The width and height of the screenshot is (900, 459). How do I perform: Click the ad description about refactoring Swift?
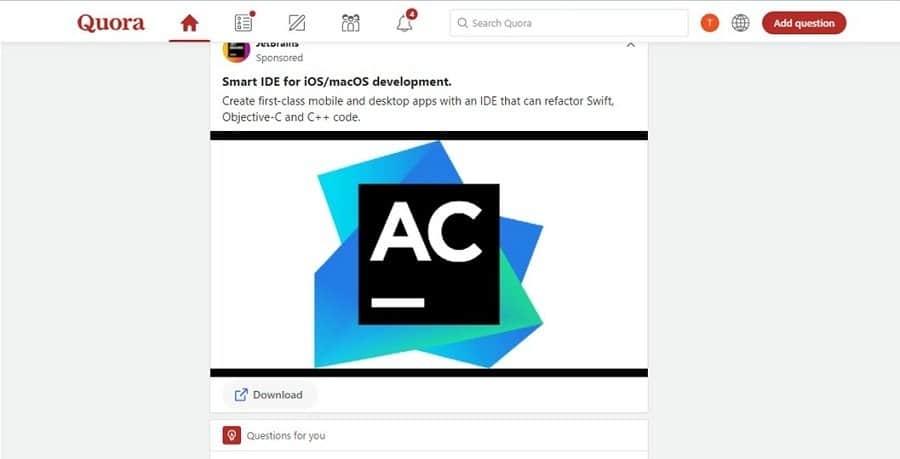(418, 109)
